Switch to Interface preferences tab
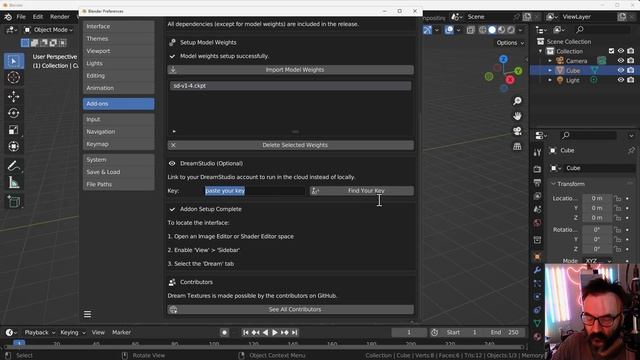The height and width of the screenshot is (360, 640). coord(118,27)
